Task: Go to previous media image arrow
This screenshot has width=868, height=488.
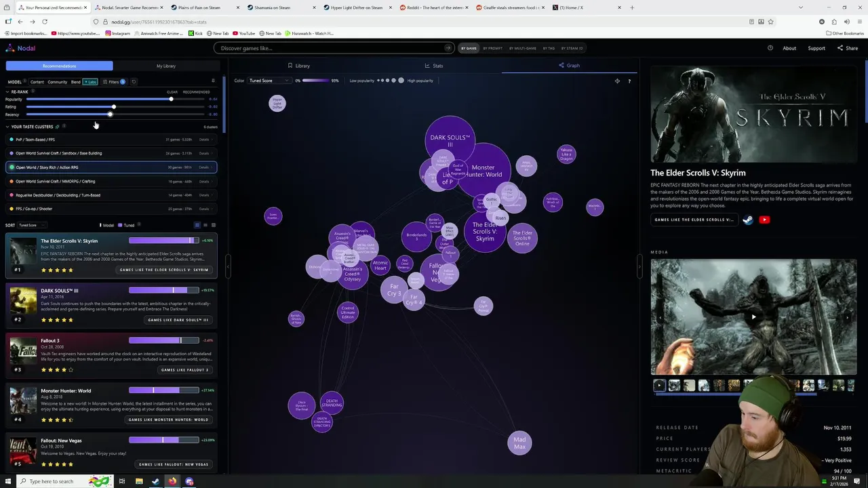Action: pyautogui.click(x=659, y=317)
